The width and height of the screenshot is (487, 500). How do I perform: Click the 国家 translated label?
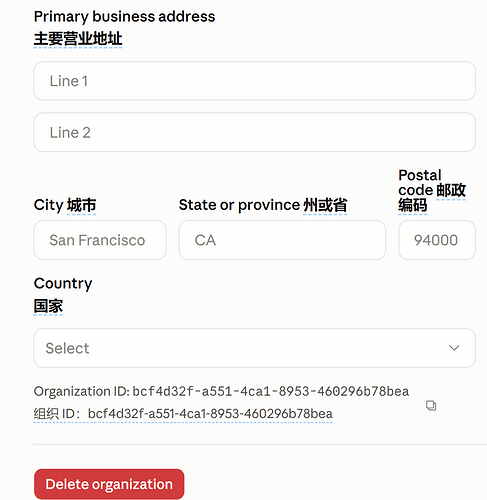[48, 306]
